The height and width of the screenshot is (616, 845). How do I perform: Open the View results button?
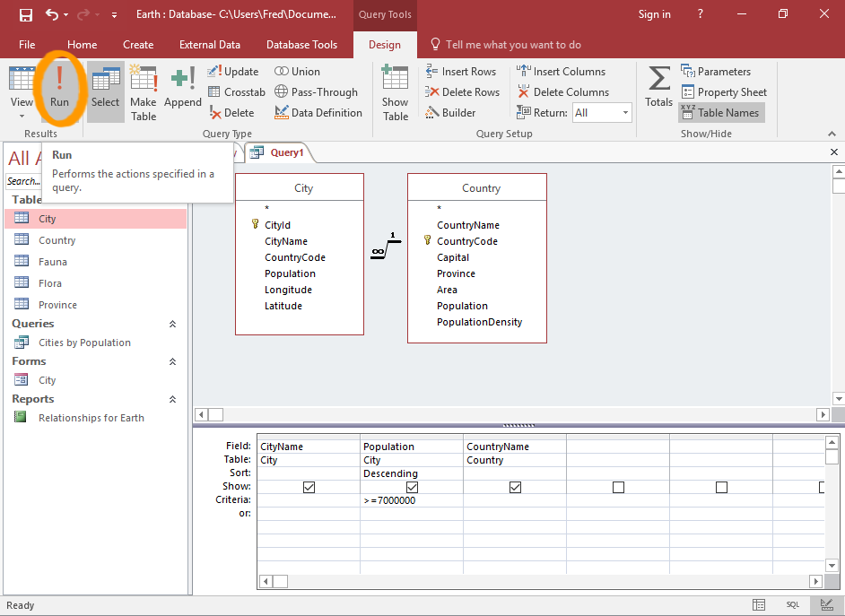22,86
